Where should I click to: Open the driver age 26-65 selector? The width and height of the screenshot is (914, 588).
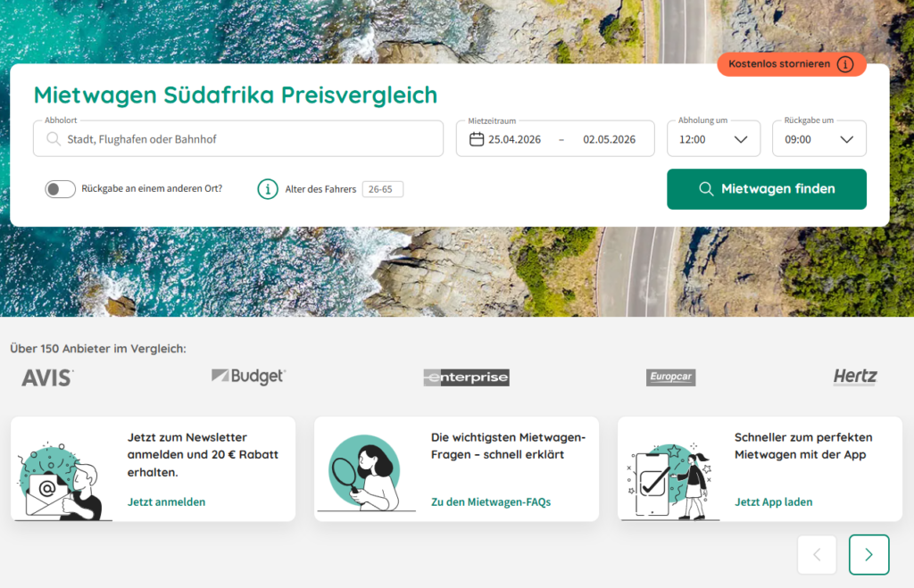382,189
